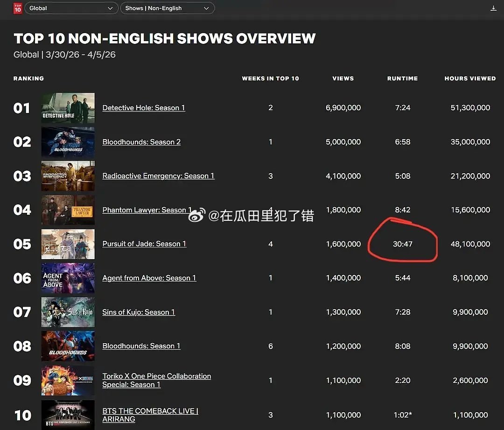Viewport: 504px width, 430px height.
Task: Click the rank number 05
Action: [22, 244]
